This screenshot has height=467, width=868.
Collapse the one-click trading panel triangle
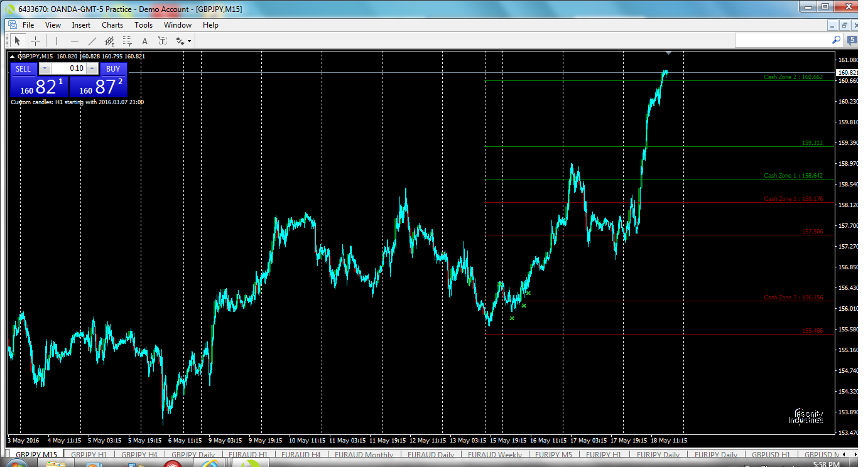[x=13, y=56]
